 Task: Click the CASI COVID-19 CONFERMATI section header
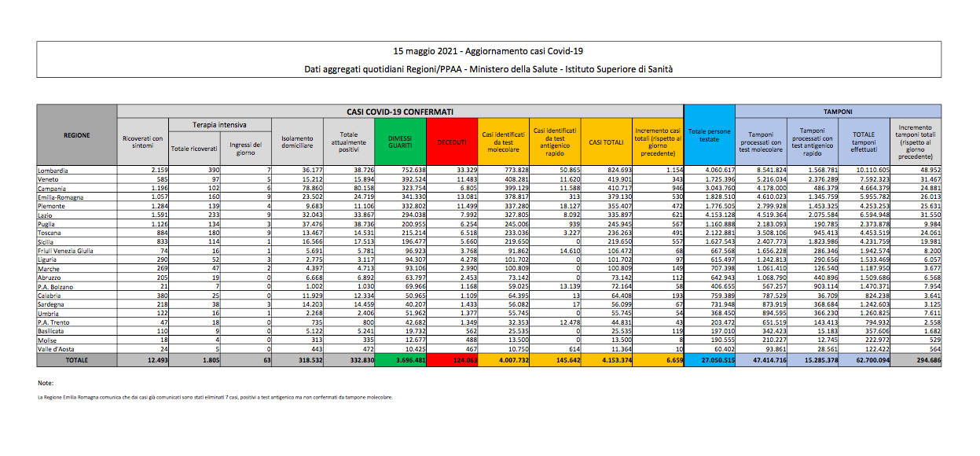coord(400,112)
